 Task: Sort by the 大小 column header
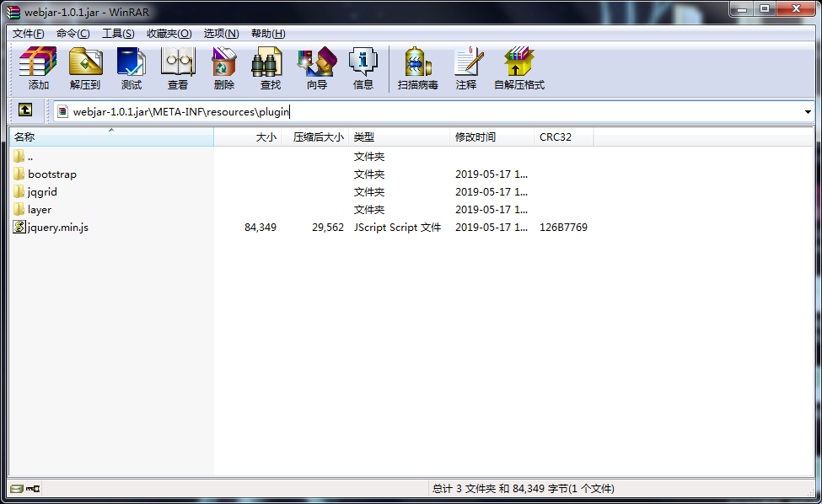(x=247, y=137)
